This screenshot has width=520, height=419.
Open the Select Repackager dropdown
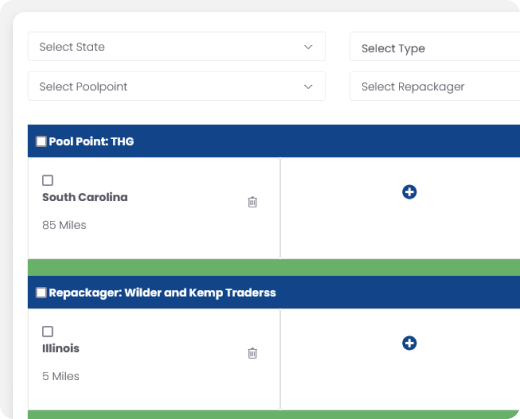point(435,86)
